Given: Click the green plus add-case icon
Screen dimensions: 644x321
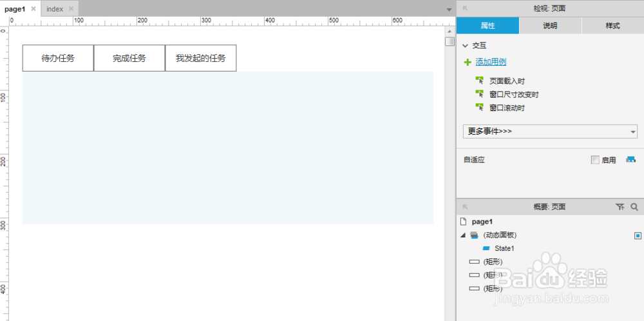Looking at the screenshot, I should coord(468,62).
